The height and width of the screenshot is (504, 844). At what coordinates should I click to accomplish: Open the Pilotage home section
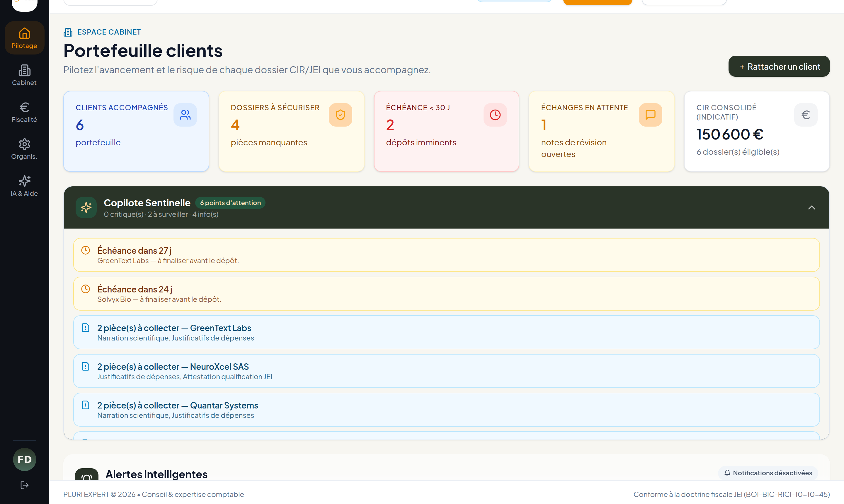[x=24, y=38]
